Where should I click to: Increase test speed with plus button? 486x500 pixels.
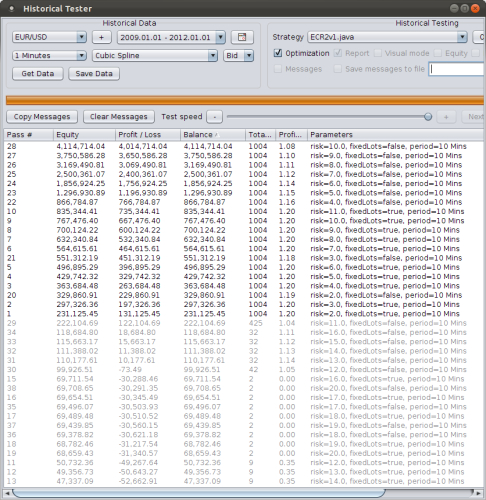pyautogui.click(x=446, y=117)
